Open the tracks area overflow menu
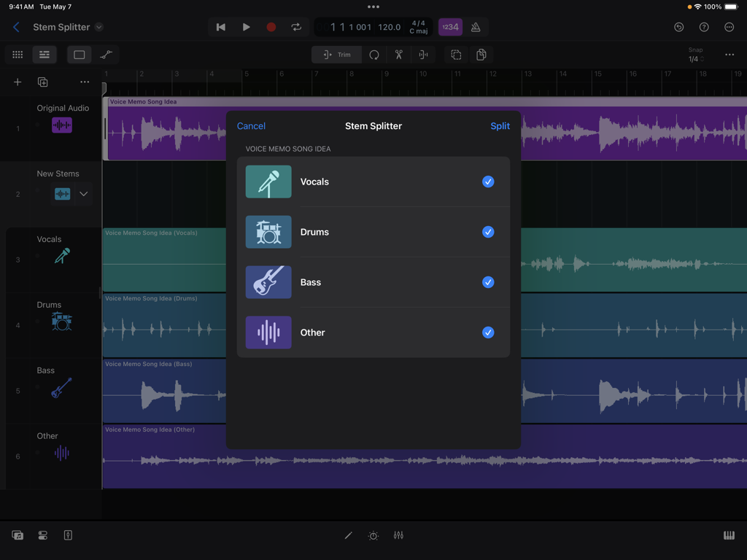 pyautogui.click(x=85, y=82)
